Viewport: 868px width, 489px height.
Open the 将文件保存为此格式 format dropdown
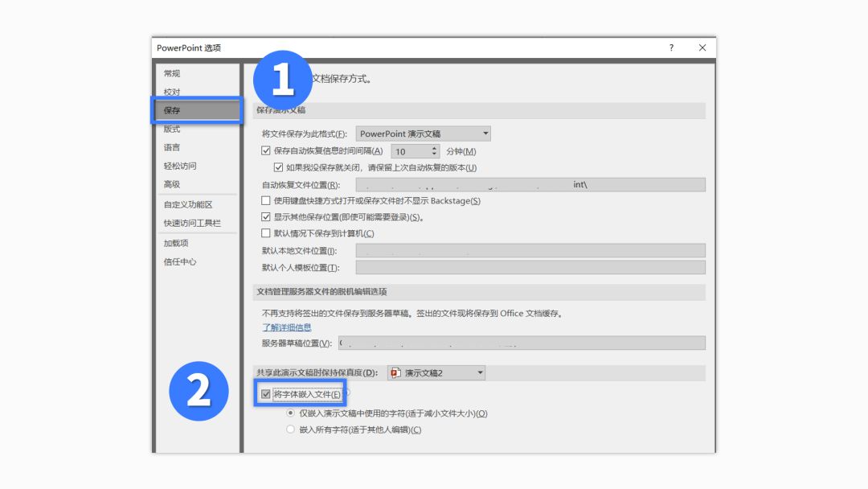pos(423,134)
